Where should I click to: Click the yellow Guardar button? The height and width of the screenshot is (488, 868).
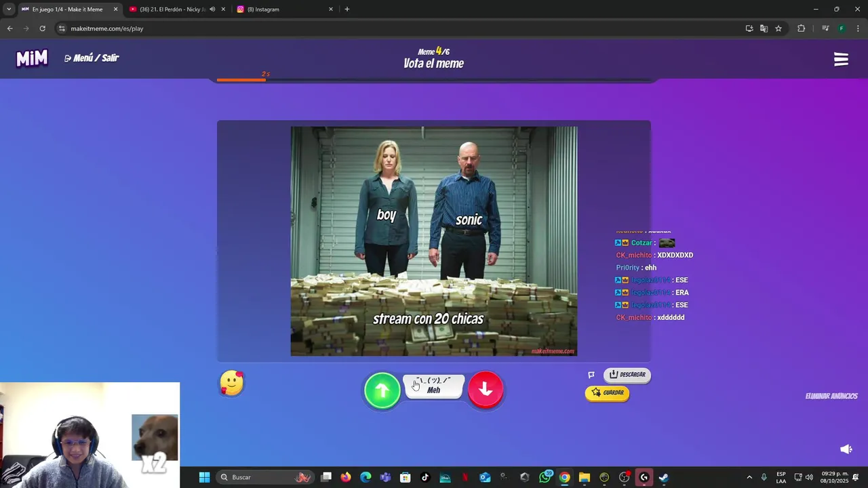click(607, 392)
